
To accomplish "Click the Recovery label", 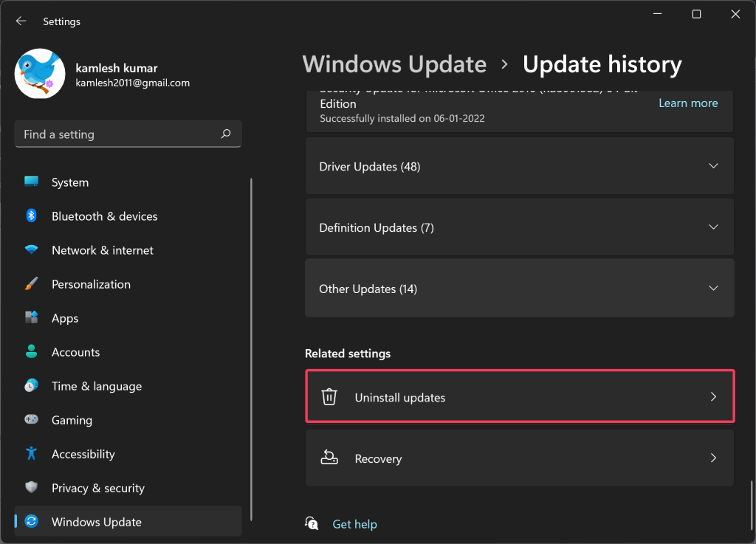I will click(378, 458).
